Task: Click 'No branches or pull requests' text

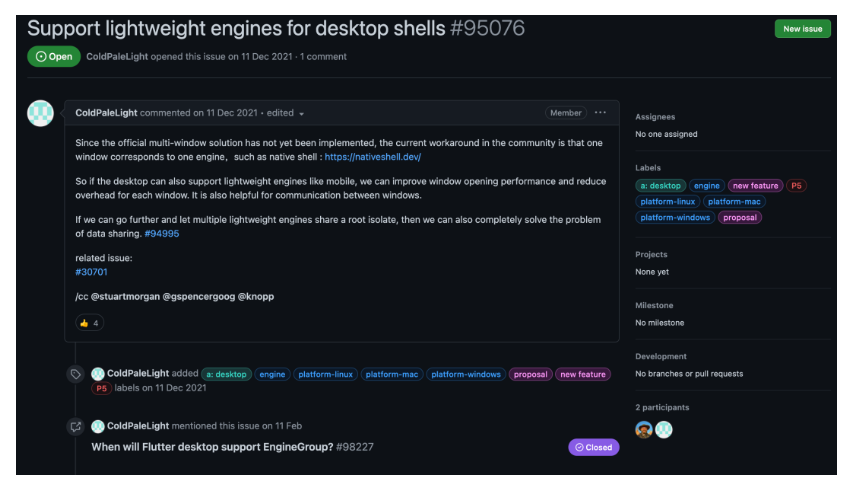Action: point(689,374)
